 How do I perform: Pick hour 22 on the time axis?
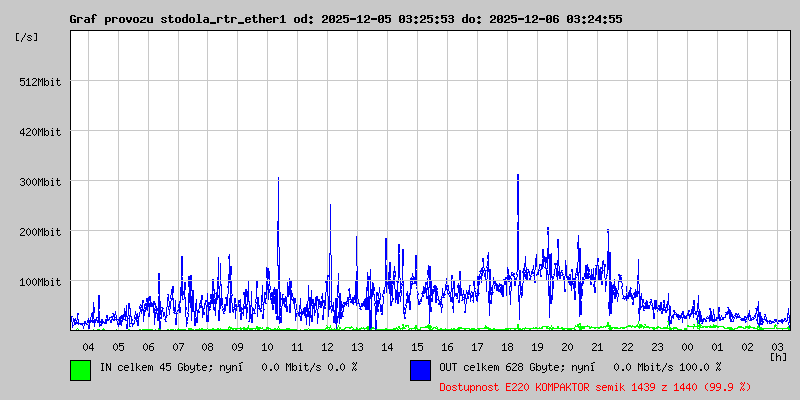pos(628,346)
